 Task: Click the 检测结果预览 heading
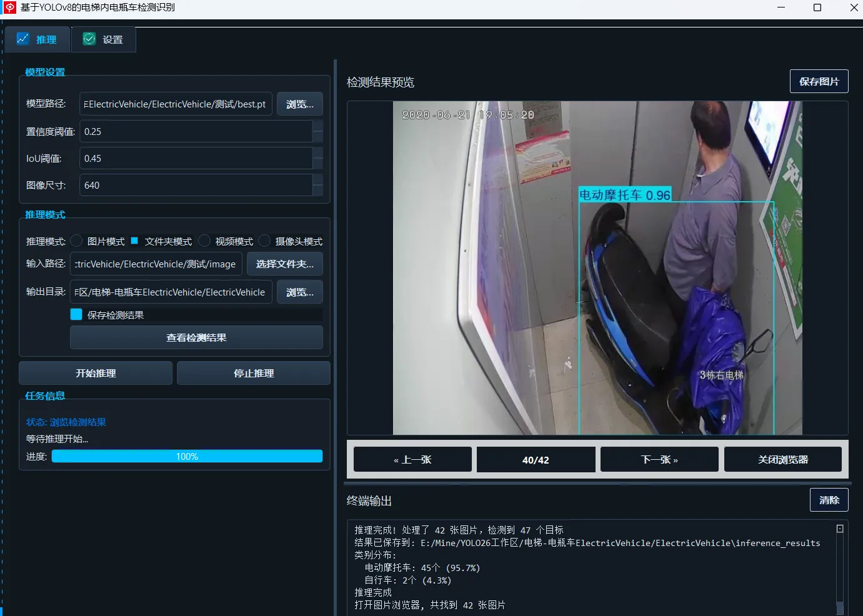coord(381,82)
